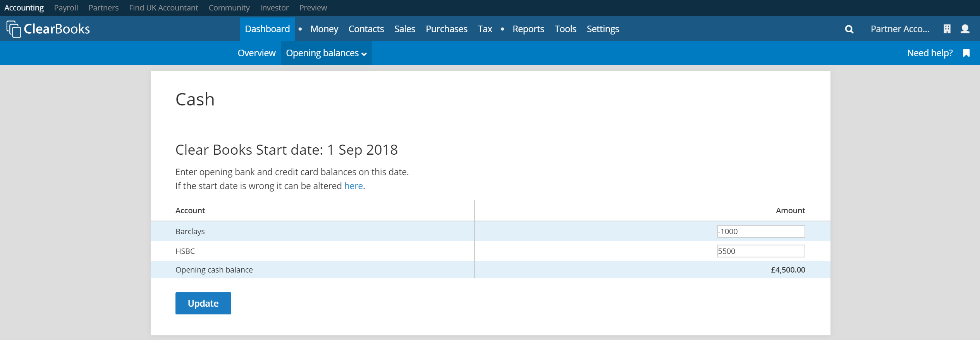Open the Reports menu

point(528,29)
